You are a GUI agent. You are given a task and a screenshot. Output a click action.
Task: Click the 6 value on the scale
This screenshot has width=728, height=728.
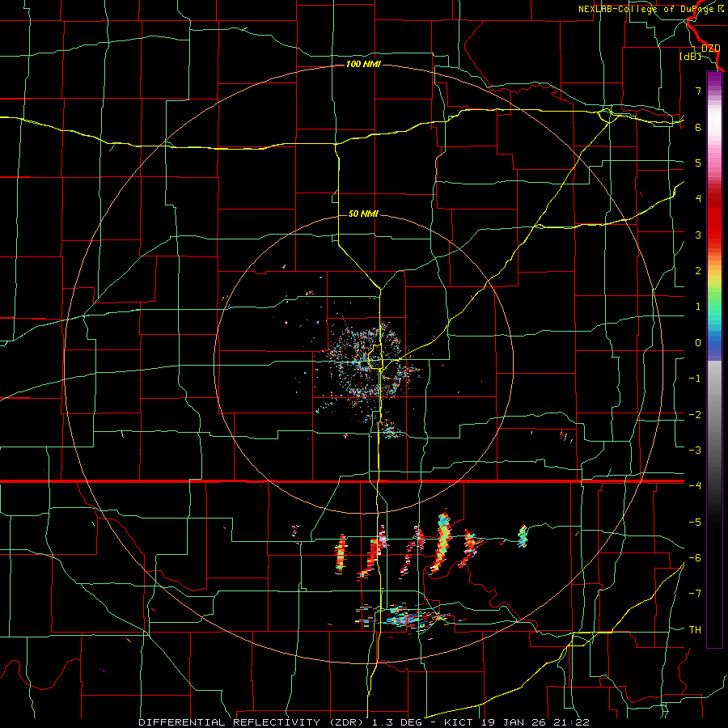click(698, 127)
